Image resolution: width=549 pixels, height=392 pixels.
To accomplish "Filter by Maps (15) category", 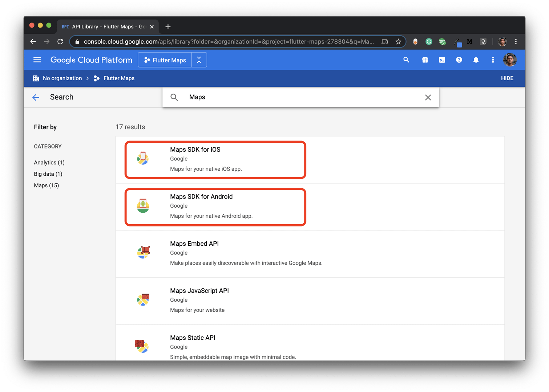I will click(x=47, y=185).
